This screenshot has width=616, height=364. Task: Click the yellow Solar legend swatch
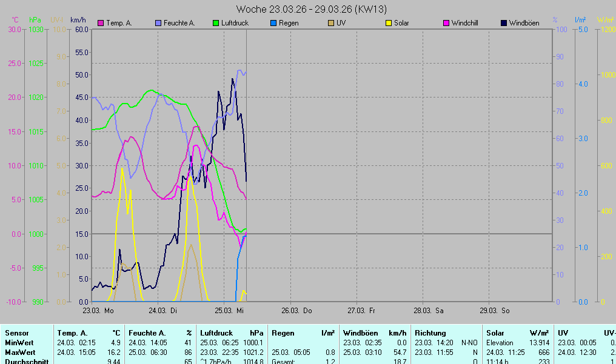[388, 24]
